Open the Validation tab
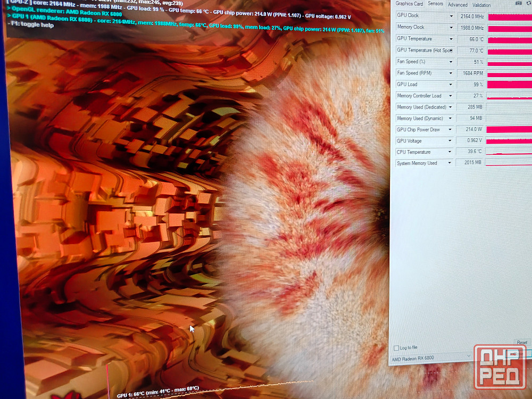 (481, 5)
